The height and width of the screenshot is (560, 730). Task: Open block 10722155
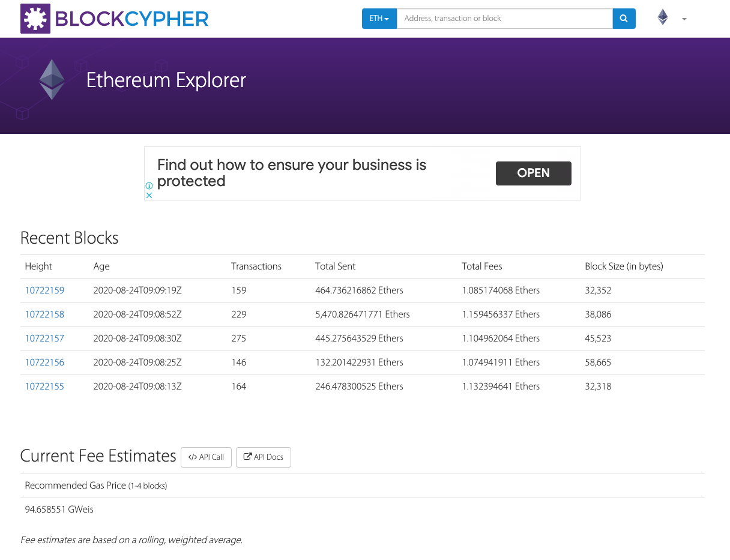(44, 387)
